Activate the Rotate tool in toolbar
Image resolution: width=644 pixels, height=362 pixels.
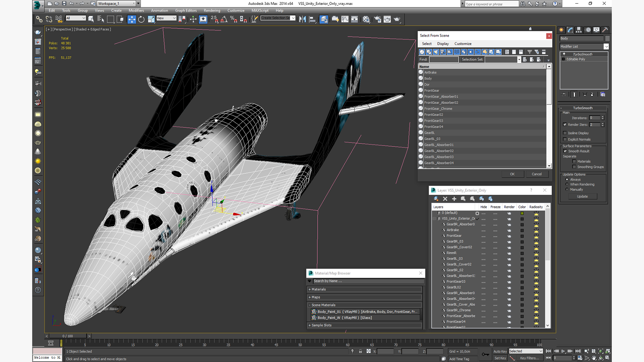[141, 19]
